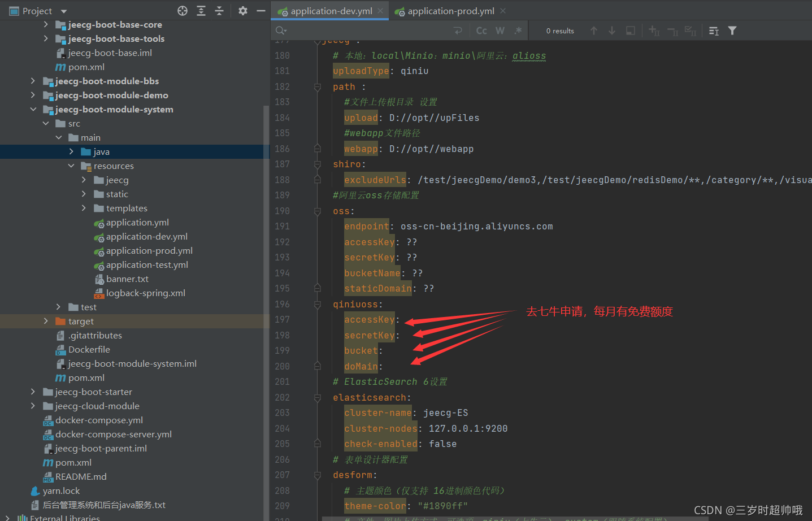Go to next occurrence arrow
This screenshot has width=812, height=521.
[612, 31]
